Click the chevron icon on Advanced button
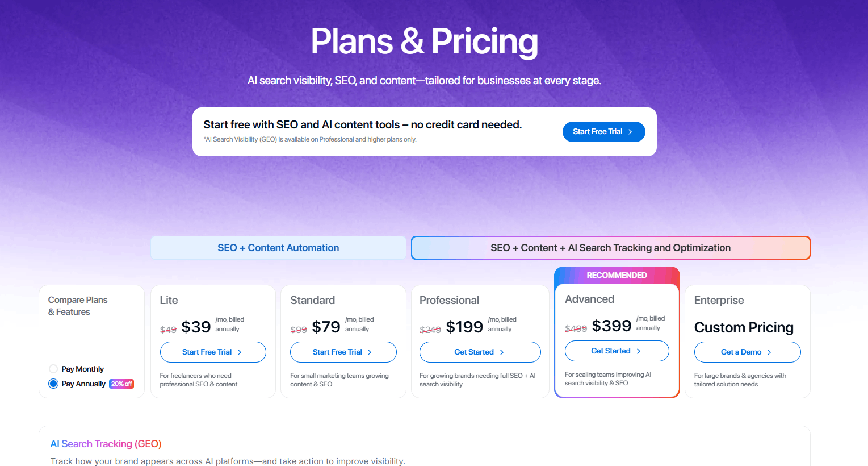This screenshot has width=868, height=466. (639, 351)
